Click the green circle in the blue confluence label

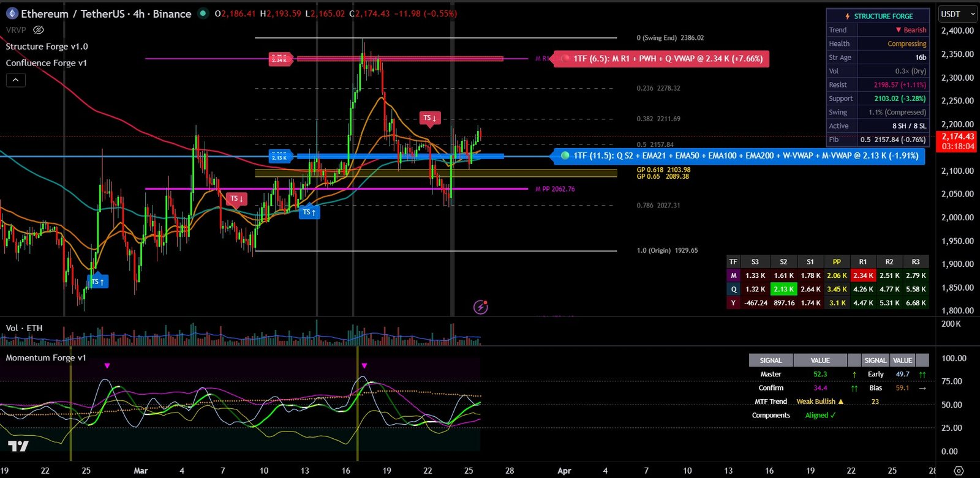click(x=565, y=155)
